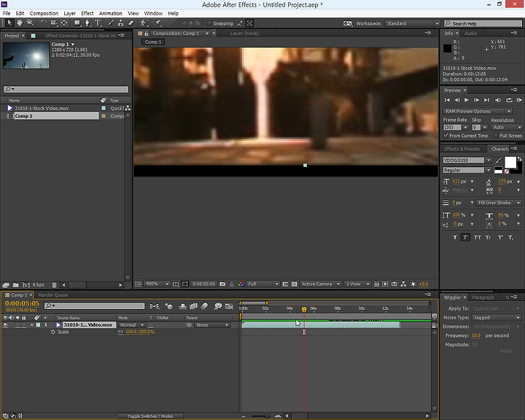This screenshot has width=525, height=420.
Task: Select the Roto Brush tool
Action: 144,23
